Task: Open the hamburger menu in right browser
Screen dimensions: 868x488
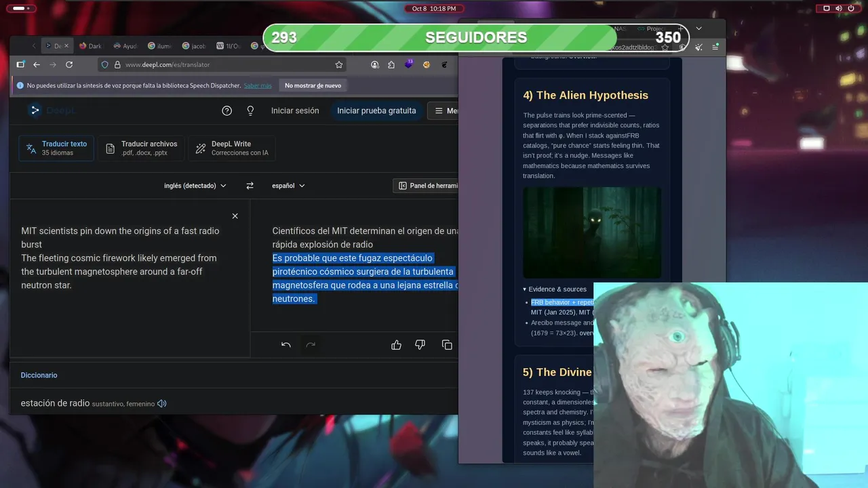Action: (x=715, y=47)
